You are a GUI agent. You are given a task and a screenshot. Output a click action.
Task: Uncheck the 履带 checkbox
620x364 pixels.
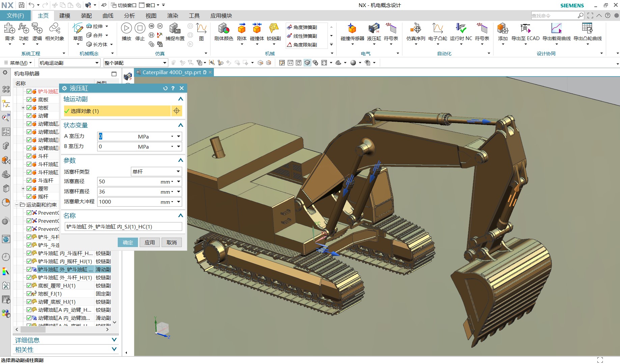[29, 188]
